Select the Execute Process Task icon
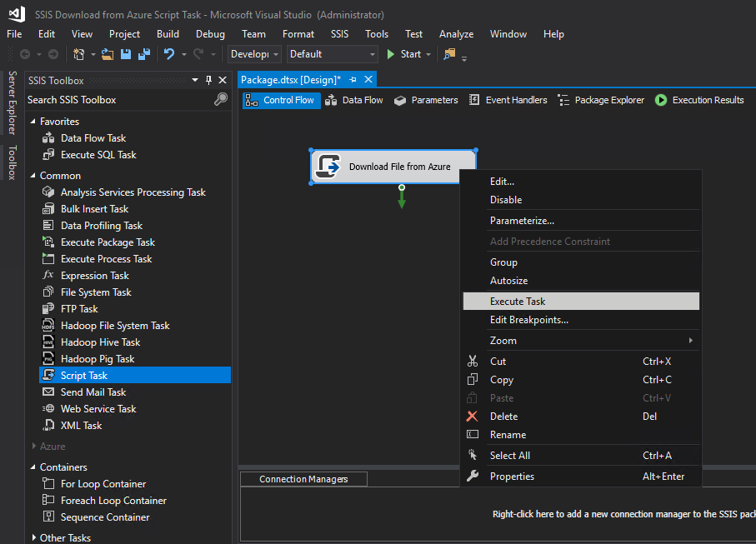Viewport: 756px width, 544px height. (48, 259)
